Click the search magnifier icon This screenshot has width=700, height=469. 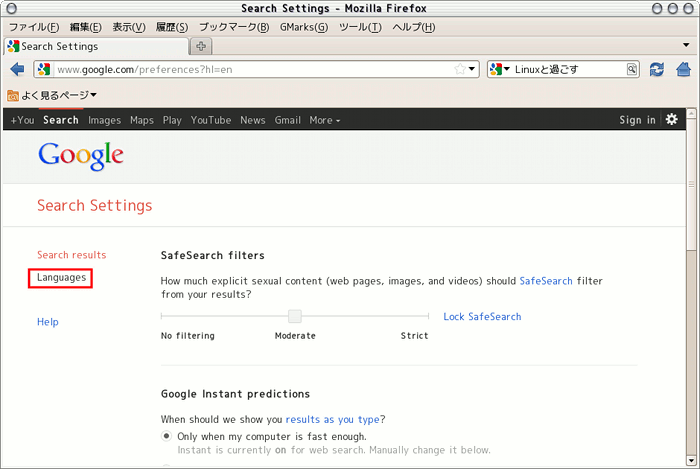click(632, 70)
